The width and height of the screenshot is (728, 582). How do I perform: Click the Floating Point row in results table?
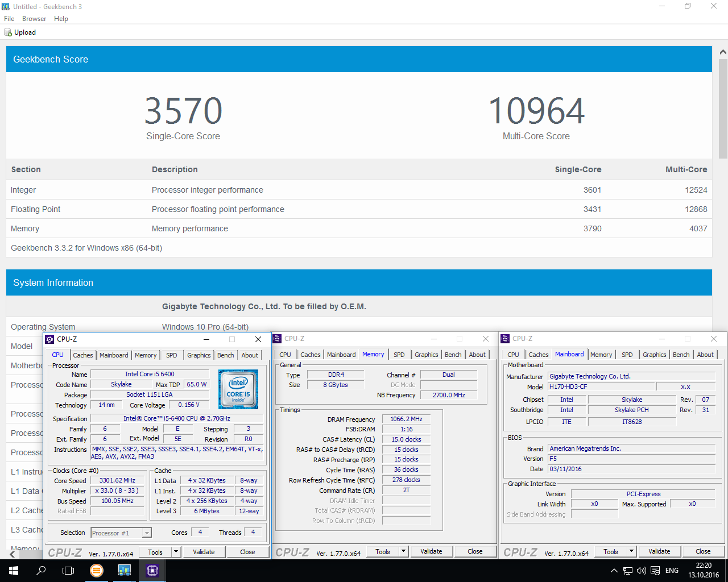pyautogui.click(x=359, y=209)
